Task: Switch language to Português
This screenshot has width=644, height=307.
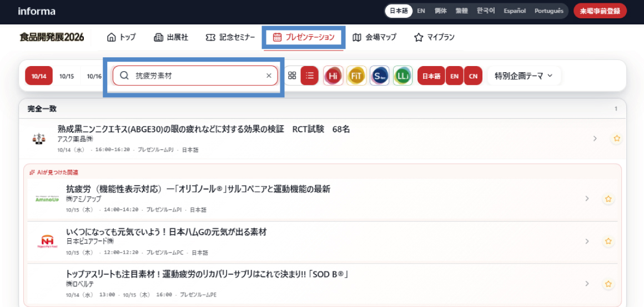Action: coord(549,11)
